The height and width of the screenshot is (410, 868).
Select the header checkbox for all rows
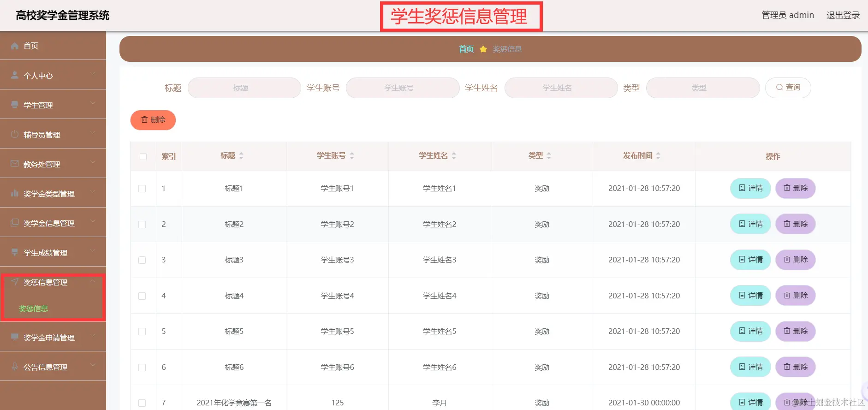[143, 156]
